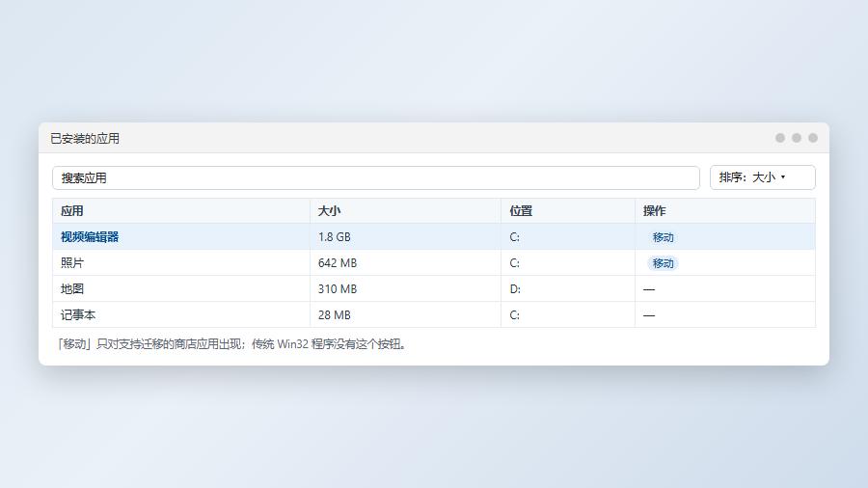
Task: Click the 已安装的应用 window title
Action: tap(85, 138)
